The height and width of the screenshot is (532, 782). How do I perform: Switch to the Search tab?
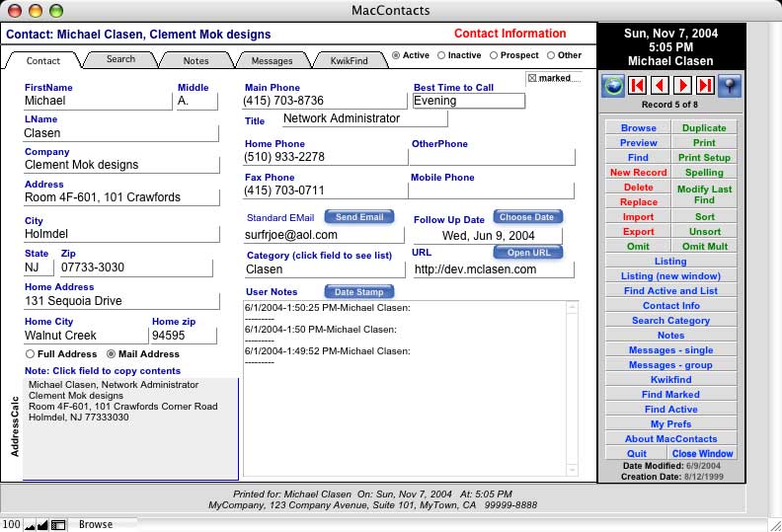pos(120,59)
